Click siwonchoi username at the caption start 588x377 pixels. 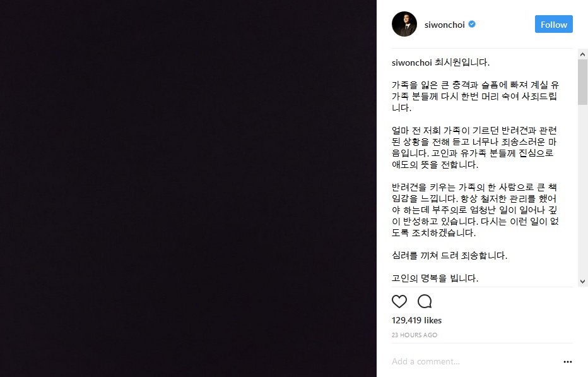pyautogui.click(x=412, y=63)
